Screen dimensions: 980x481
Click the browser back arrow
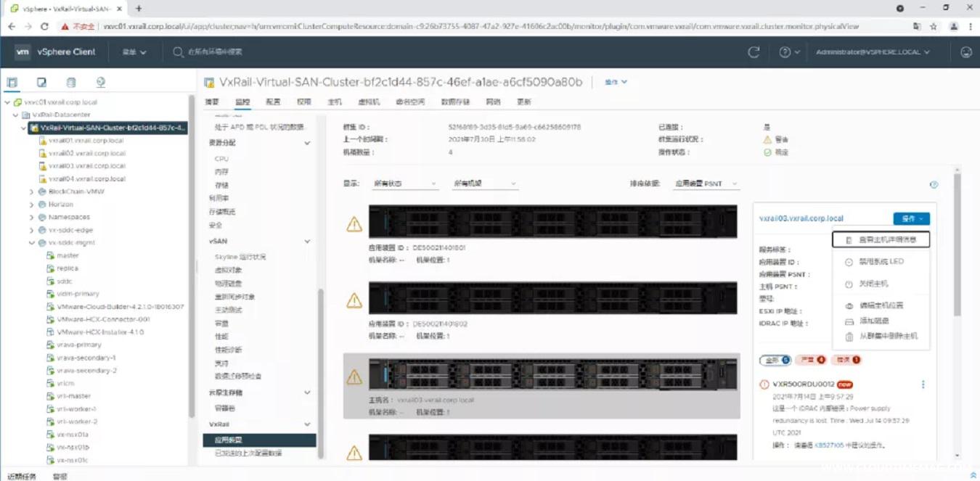click(12, 26)
